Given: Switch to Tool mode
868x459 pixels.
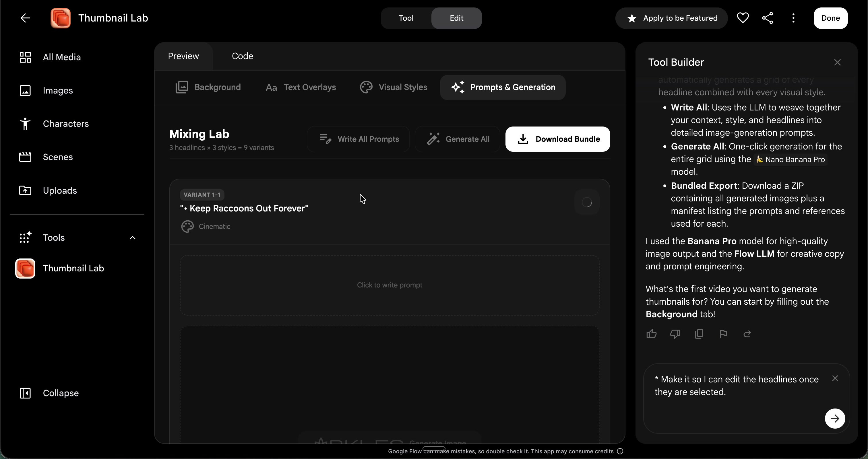Looking at the screenshot, I should (x=406, y=18).
